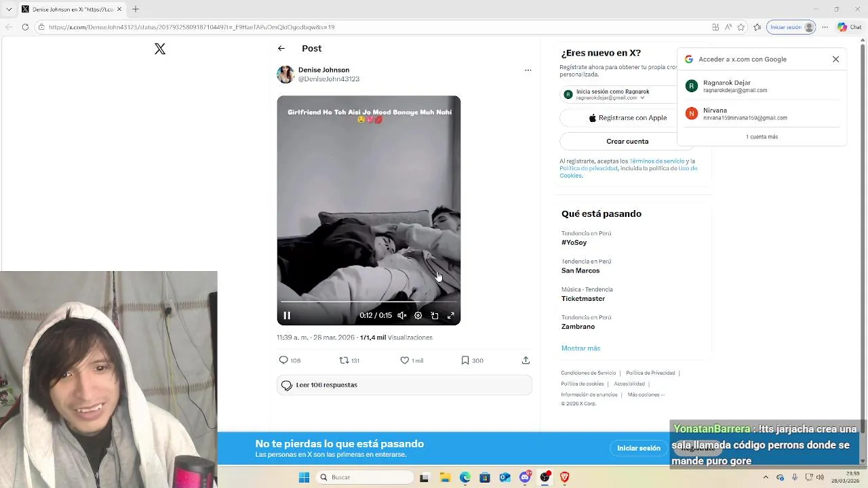Expand 1 cuenta más in Google popup
This screenshot has width=868, height=488.
(762, 137)
